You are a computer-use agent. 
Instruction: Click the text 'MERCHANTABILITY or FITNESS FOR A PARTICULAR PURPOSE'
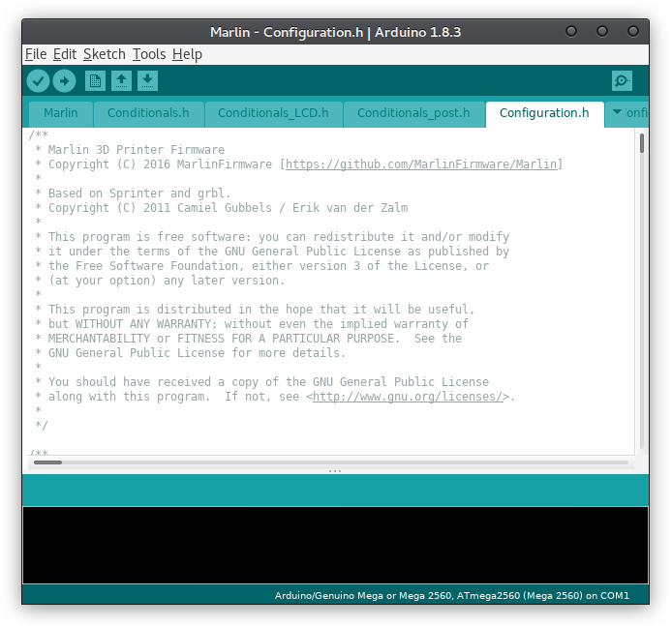(x=221, y=339)
